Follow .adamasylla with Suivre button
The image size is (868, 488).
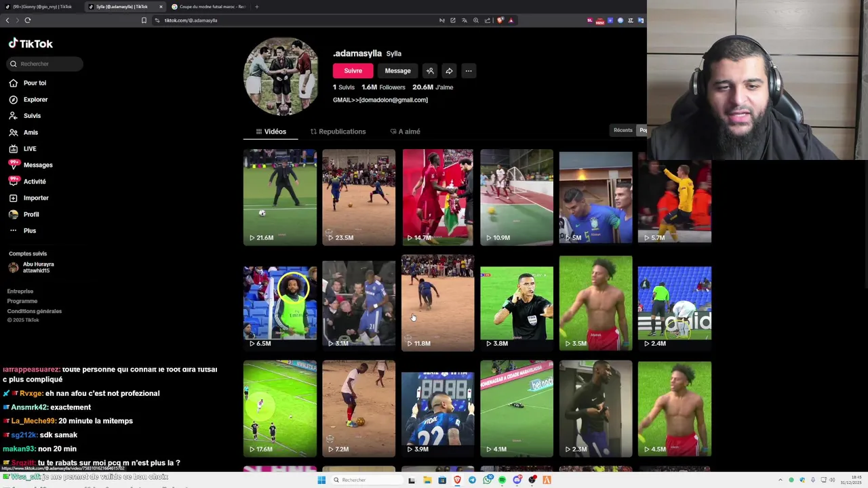[353, 70]
